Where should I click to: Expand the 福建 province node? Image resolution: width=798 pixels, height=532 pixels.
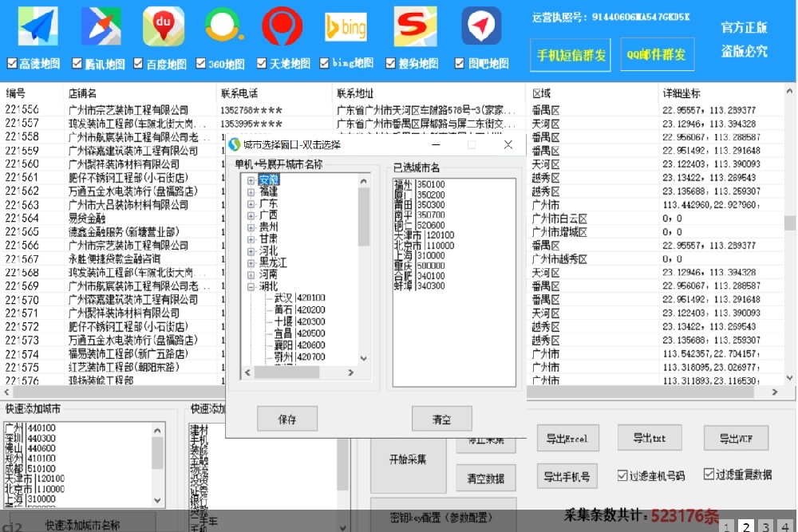point(251,192)
